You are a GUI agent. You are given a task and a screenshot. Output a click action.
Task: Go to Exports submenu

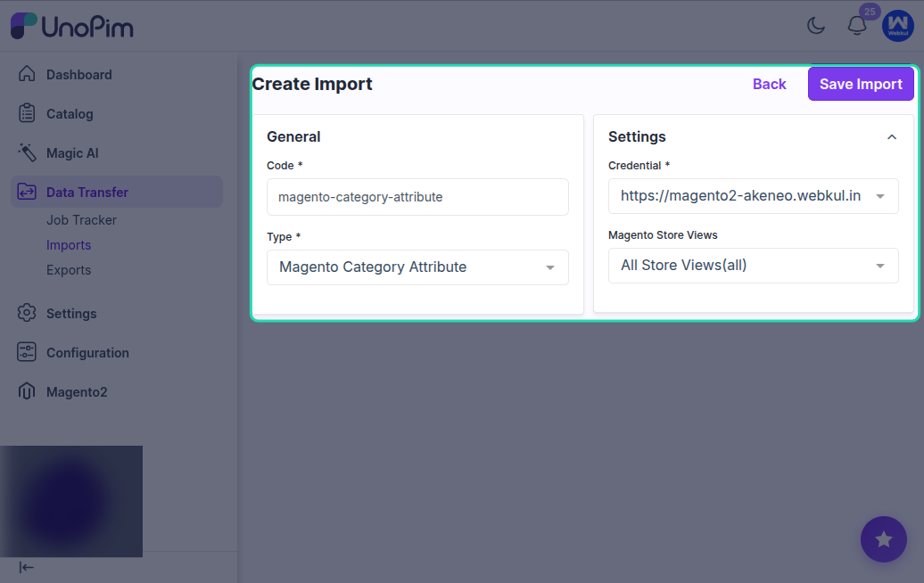69,270
